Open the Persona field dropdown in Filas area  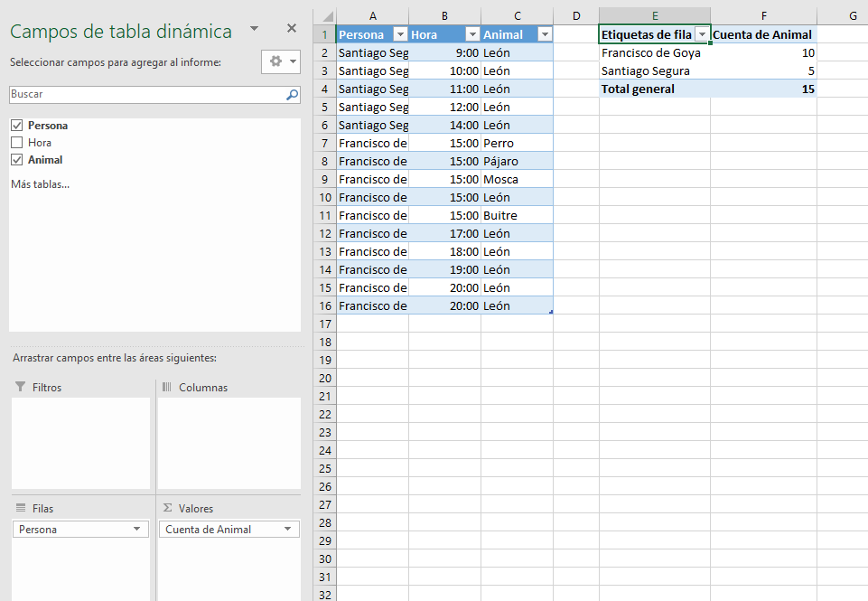[136, 529]
